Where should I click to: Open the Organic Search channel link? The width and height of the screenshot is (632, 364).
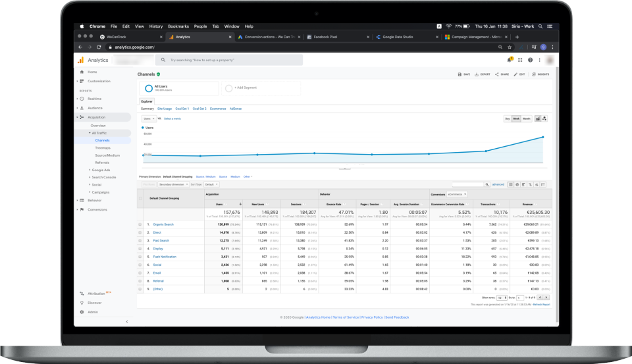(163, 224)
